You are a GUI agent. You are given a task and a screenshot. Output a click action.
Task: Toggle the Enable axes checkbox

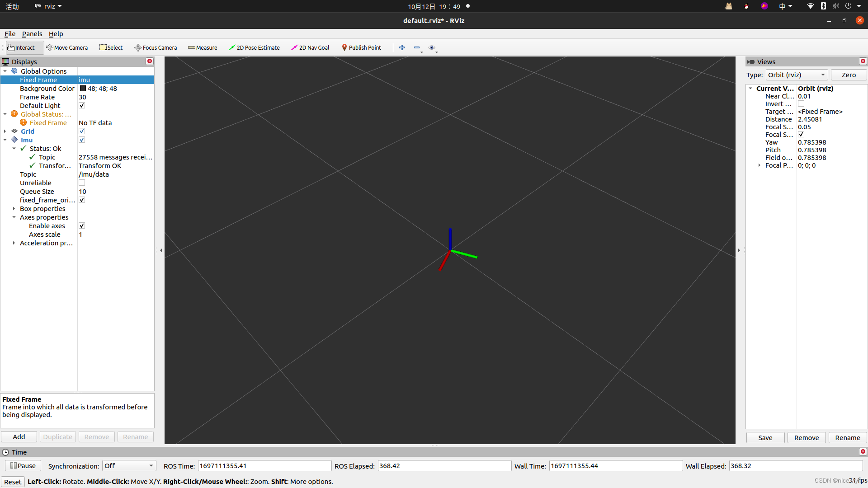point(82,225)
